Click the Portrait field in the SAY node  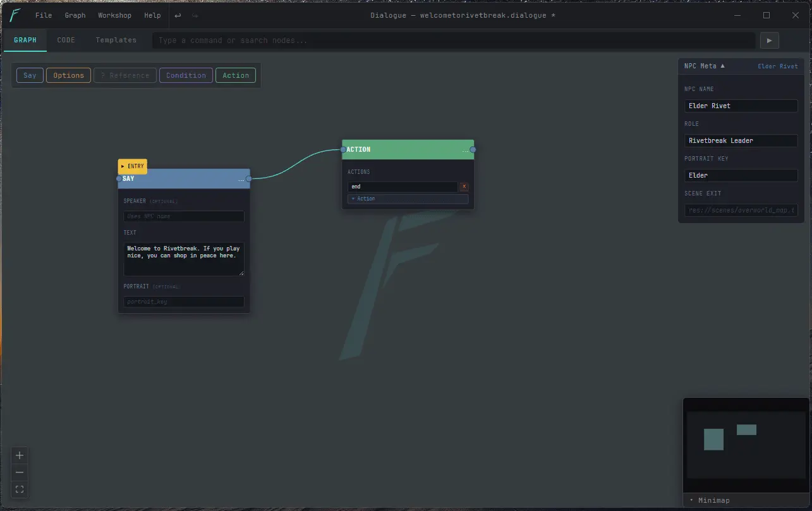pyautogui.click(x=184, y=302)
